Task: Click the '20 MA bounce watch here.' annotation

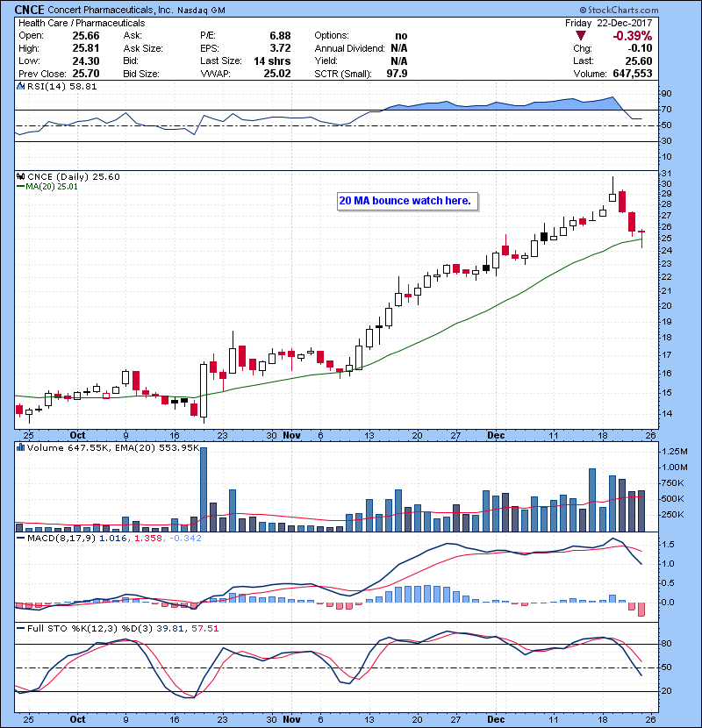Action: [407, 201]
